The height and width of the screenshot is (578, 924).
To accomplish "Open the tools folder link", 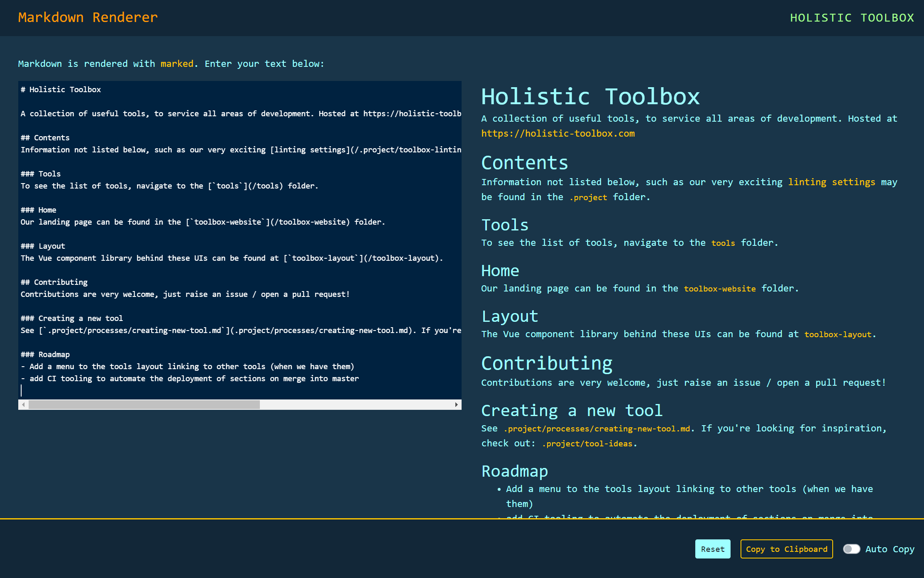I will tap(723, 243).
